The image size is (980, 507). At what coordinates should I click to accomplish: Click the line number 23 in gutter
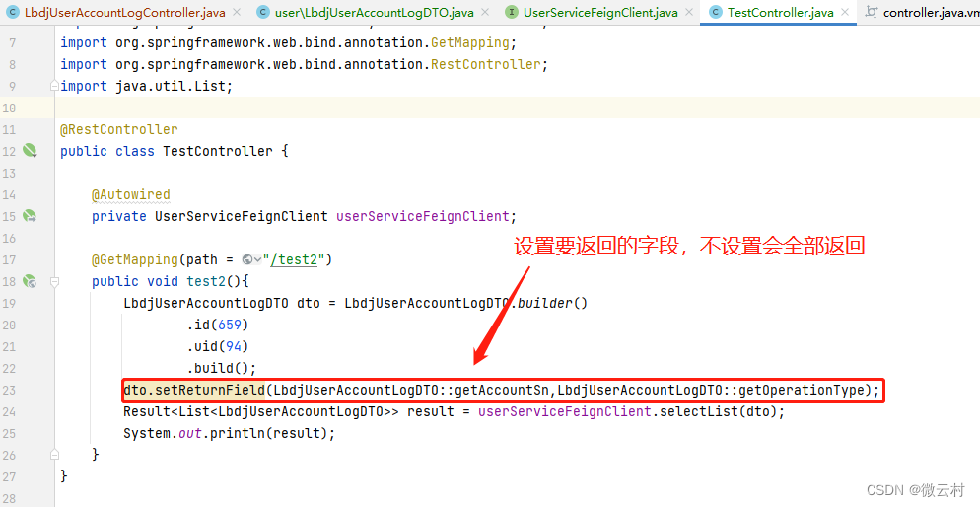tap(9, 390)
